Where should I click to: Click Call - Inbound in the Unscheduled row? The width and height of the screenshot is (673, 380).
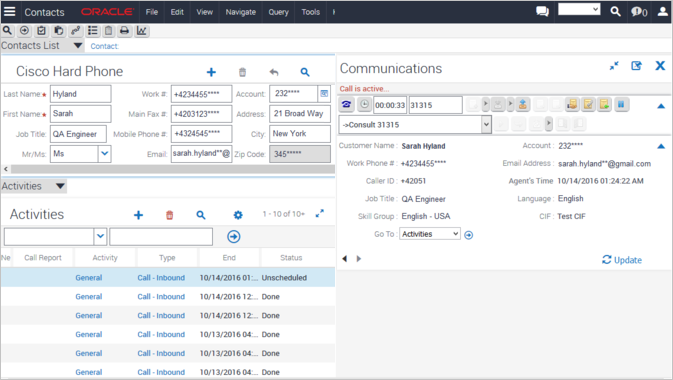coord(161,278)
